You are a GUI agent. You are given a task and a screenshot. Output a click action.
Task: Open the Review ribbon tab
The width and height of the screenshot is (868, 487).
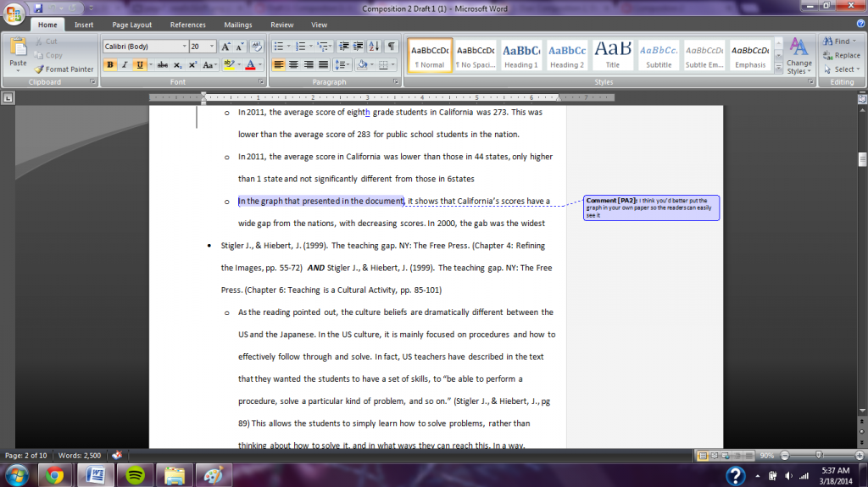[x=281, y=25]
